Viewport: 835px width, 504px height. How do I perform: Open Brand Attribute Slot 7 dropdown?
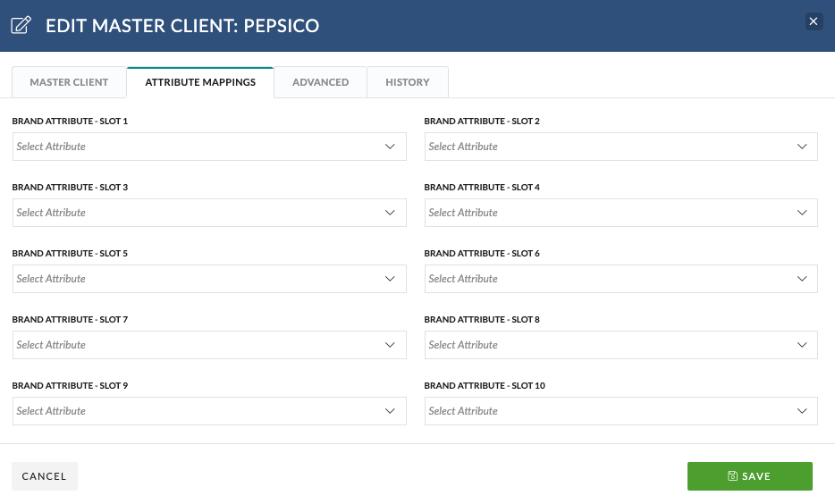pos(209,345)
